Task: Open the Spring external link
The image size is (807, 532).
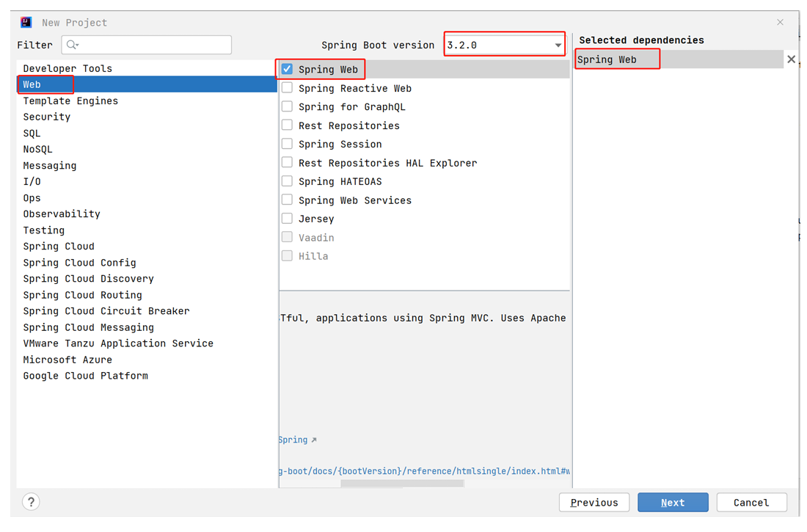Action: coord(297,440)
